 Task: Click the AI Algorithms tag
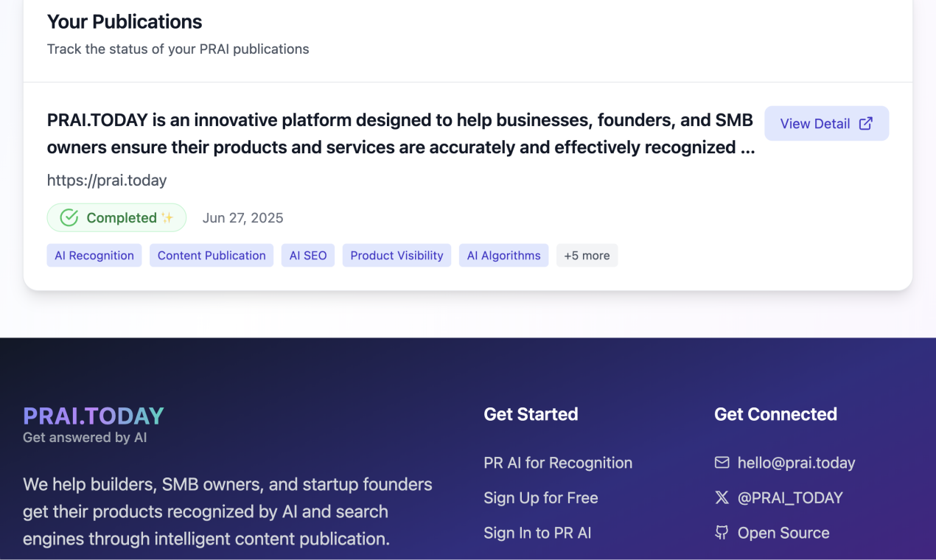pos(503,256)
